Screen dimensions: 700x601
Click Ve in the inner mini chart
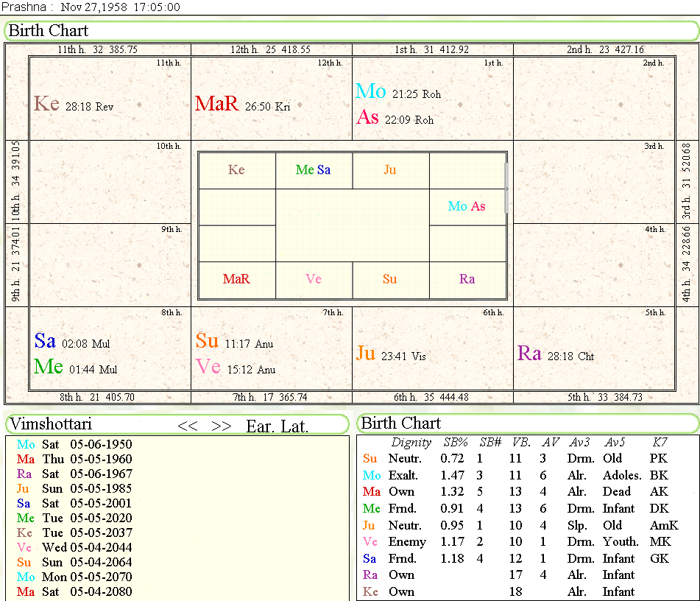(x=314, y=279)
